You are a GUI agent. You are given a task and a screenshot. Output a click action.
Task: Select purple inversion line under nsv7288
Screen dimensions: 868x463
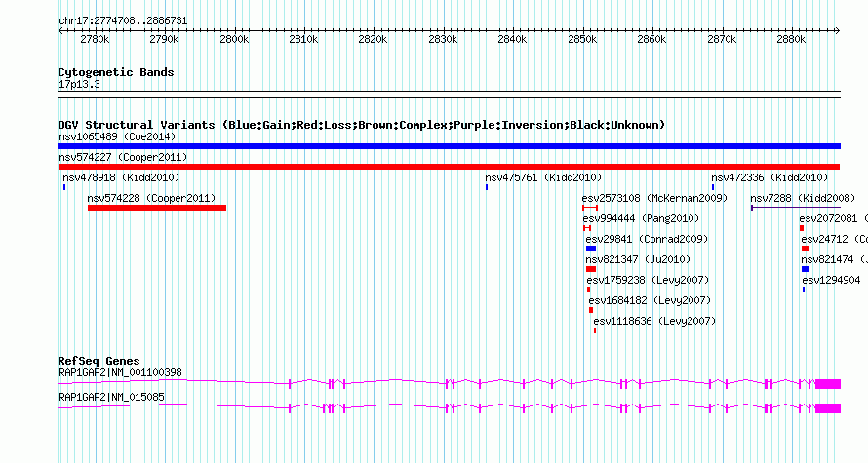click(796, 208)
